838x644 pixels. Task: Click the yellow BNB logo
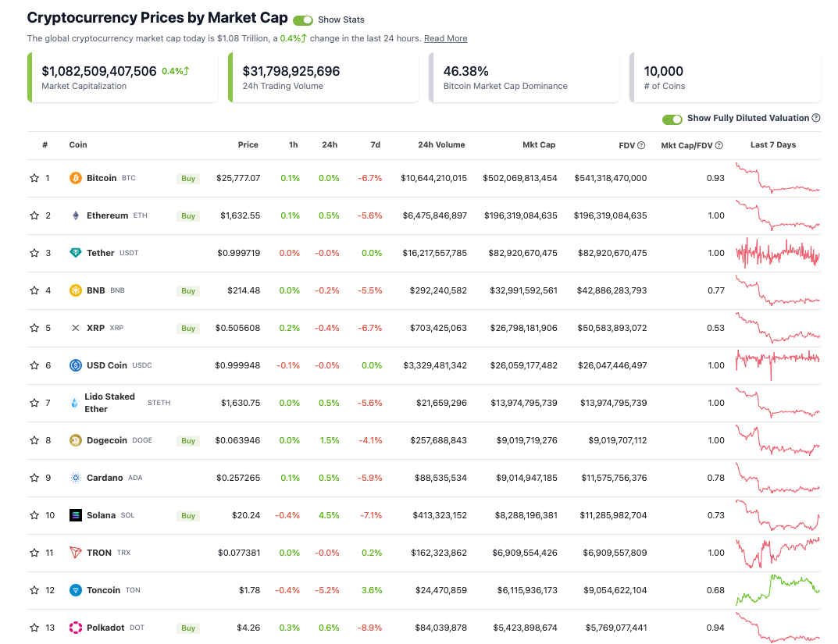[76, 290]
